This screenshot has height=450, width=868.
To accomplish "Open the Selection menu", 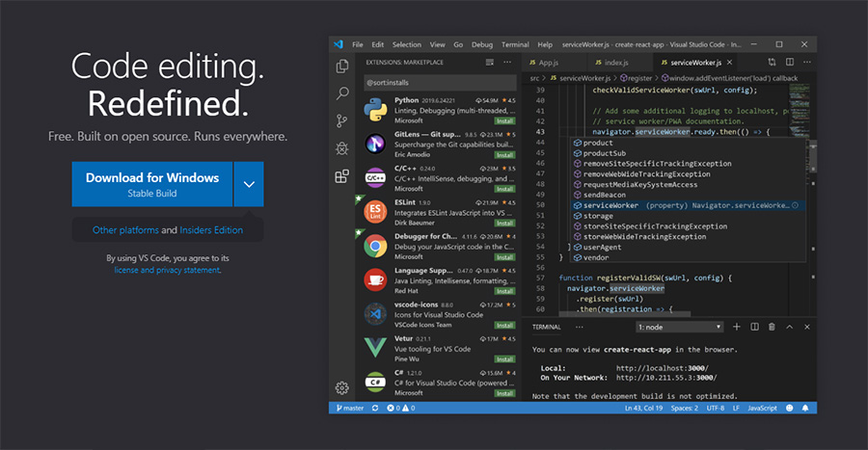I will [x=407, y=44].
